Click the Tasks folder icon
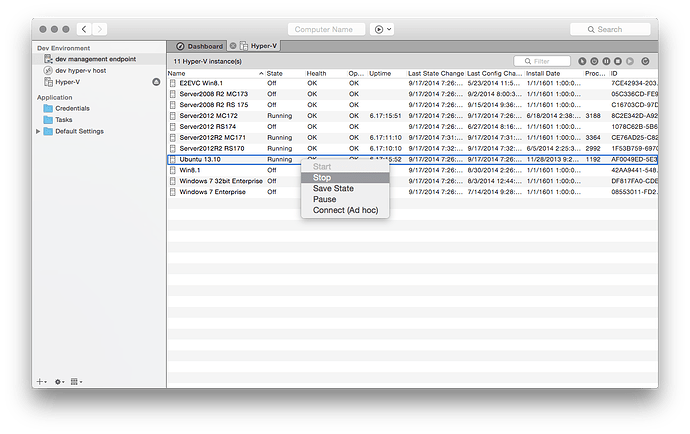Screen dimensions: 690x434 coord(48,119)
